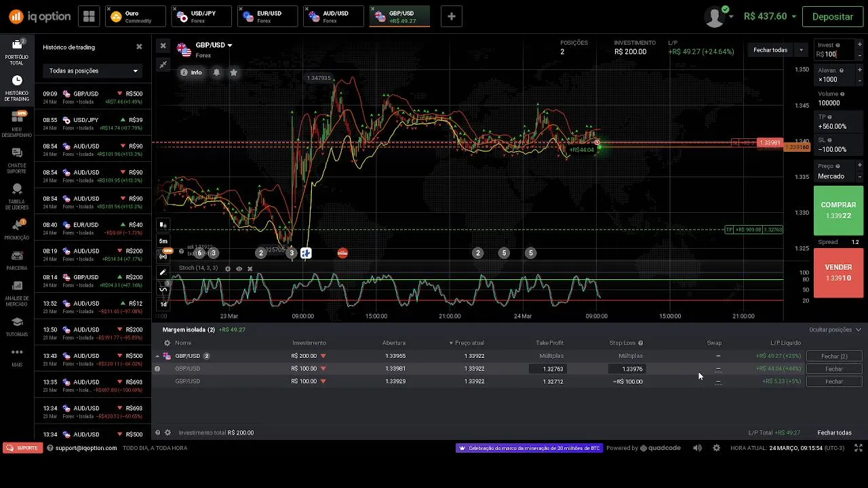Expand the arrow beside Fechar todas

(801, 50)
